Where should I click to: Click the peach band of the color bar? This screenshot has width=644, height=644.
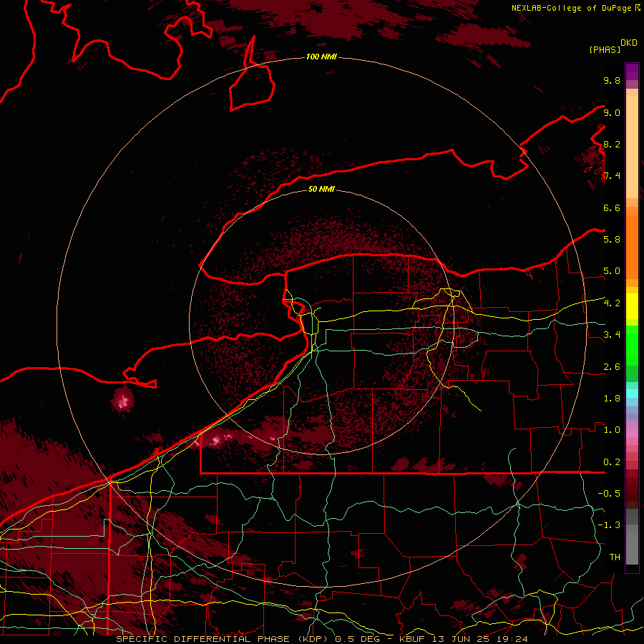632,148
